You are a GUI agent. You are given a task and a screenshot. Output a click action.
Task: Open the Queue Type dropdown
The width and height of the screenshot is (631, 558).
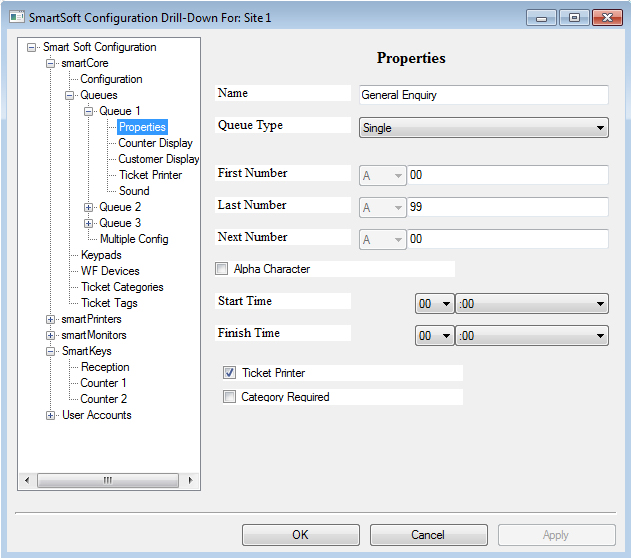pyautogui.click(x=484, y=128)
